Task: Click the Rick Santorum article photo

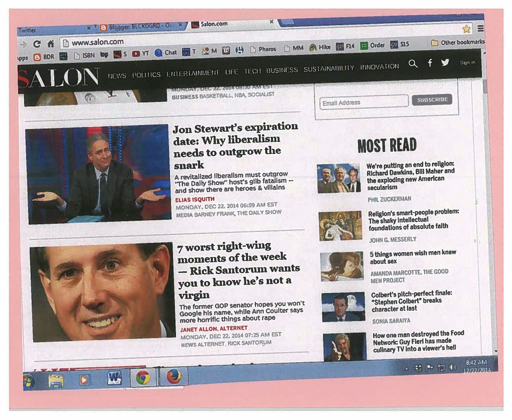Action: tap(103, 292)
